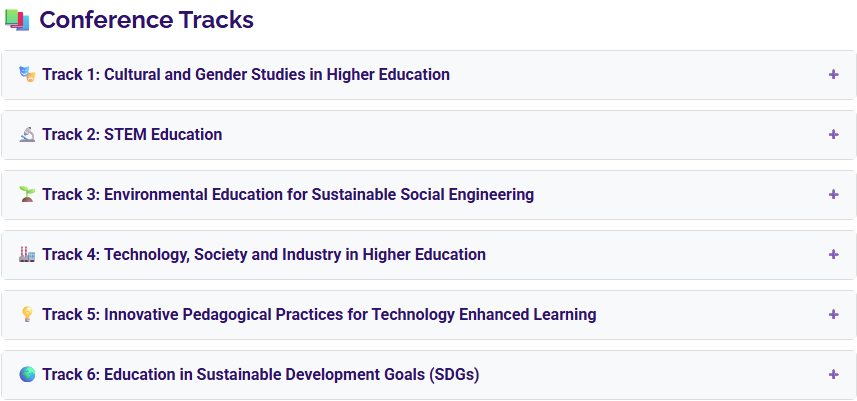
Task: Click the seedling icon on Track 3
Action: (x=27, y=194)
